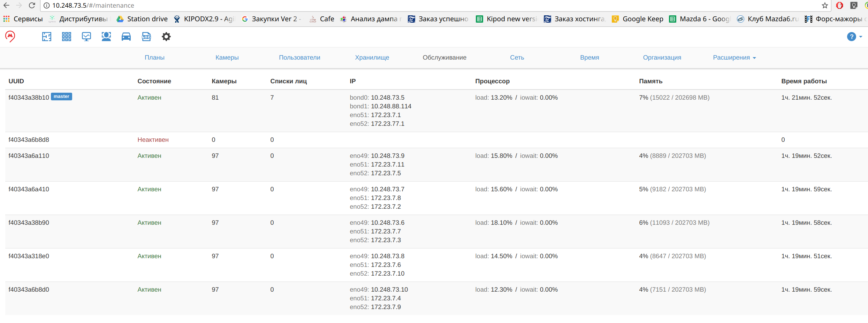Open the Station drive bookmark
This screenshot has height=323, width=868.
(x=142, y=19)
